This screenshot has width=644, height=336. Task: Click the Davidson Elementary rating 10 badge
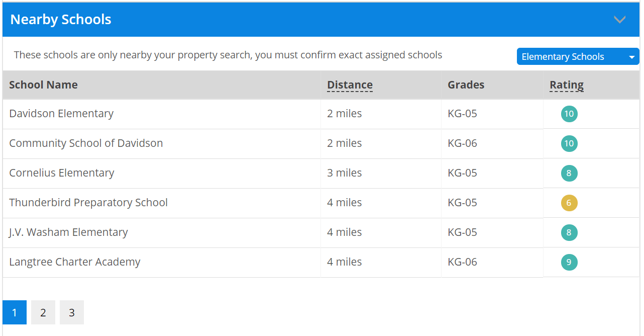click(x=569, y=114)
